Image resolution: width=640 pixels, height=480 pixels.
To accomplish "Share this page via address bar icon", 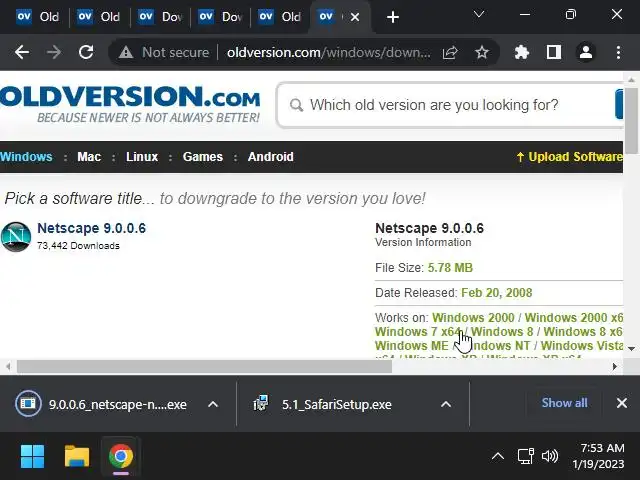I will click(450, 52).
